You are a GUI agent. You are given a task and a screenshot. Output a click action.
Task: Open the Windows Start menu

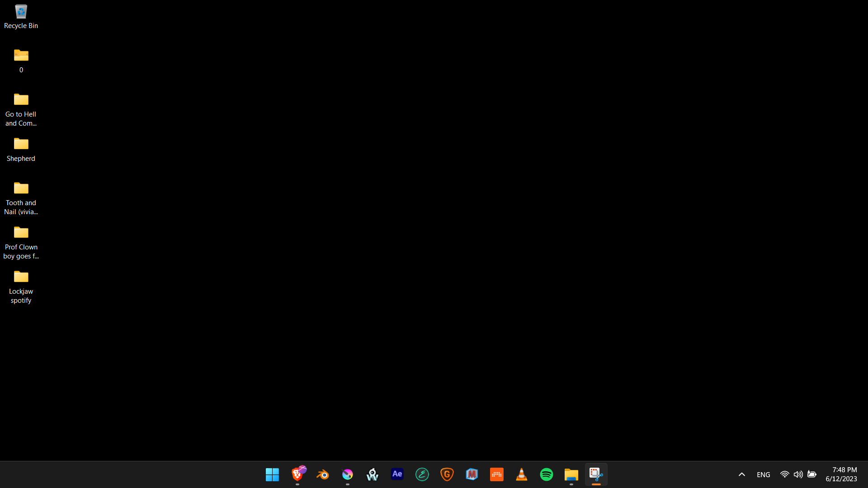click(272, 474)
